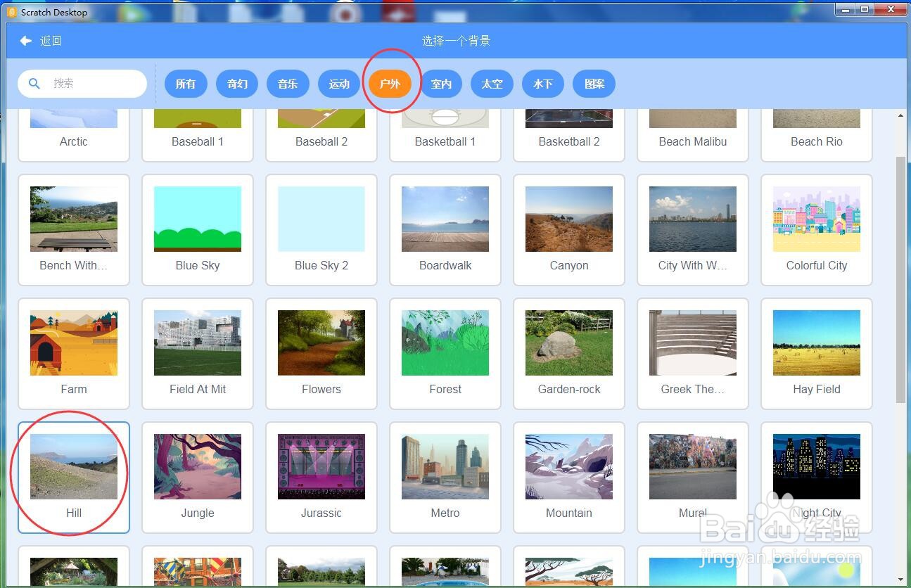Select the 音乐 category filter
Screen dimensions: 911x588
coord(288,84)
